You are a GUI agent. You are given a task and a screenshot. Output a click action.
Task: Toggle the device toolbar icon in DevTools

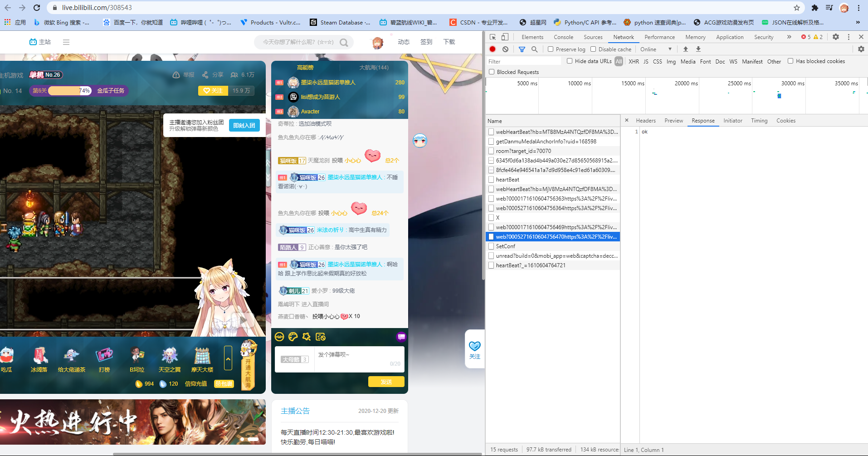pos(505,37)
